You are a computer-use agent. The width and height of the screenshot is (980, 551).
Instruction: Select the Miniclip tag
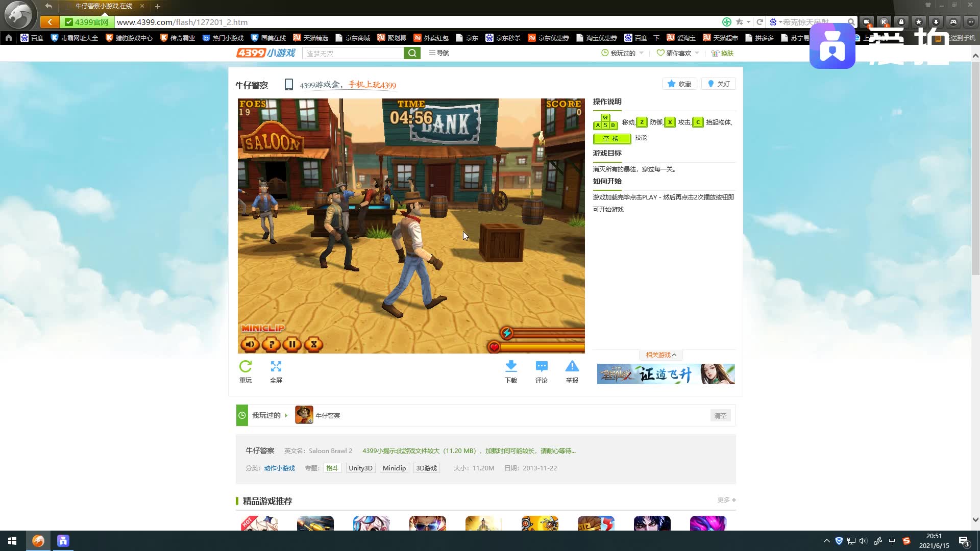[394, 468]
